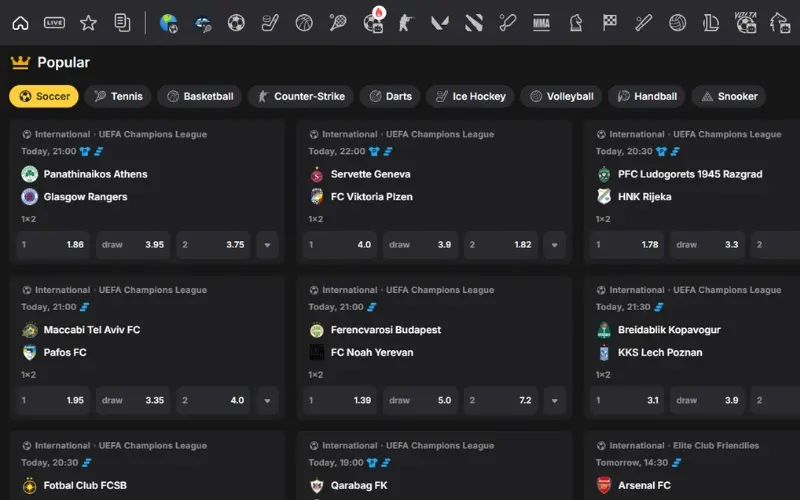Open the Fotbal Club FCSB team name
This screenshot has height=500, width=800.
pyautogui.click(x=85, y=486)
